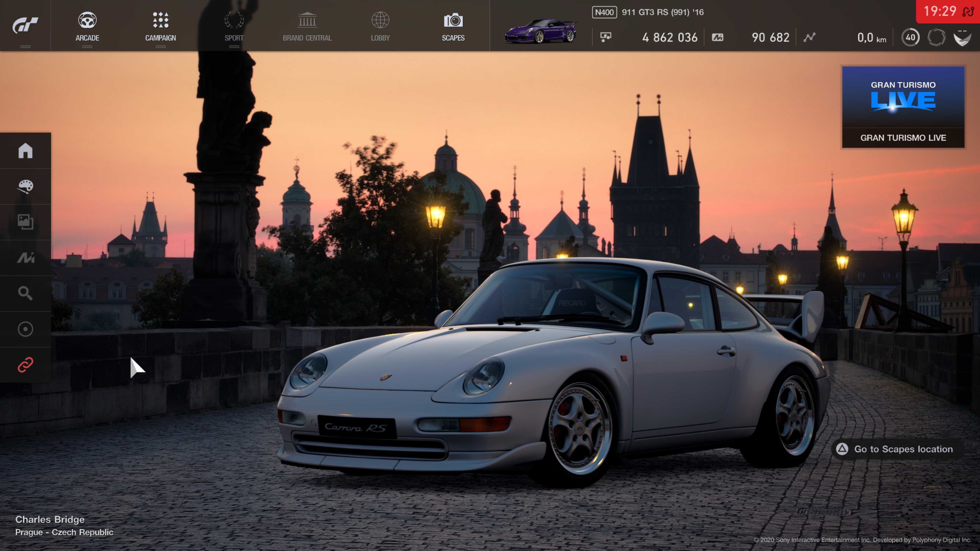Open the Discover search icon
The image size is (980, 551).
(26, 294)
